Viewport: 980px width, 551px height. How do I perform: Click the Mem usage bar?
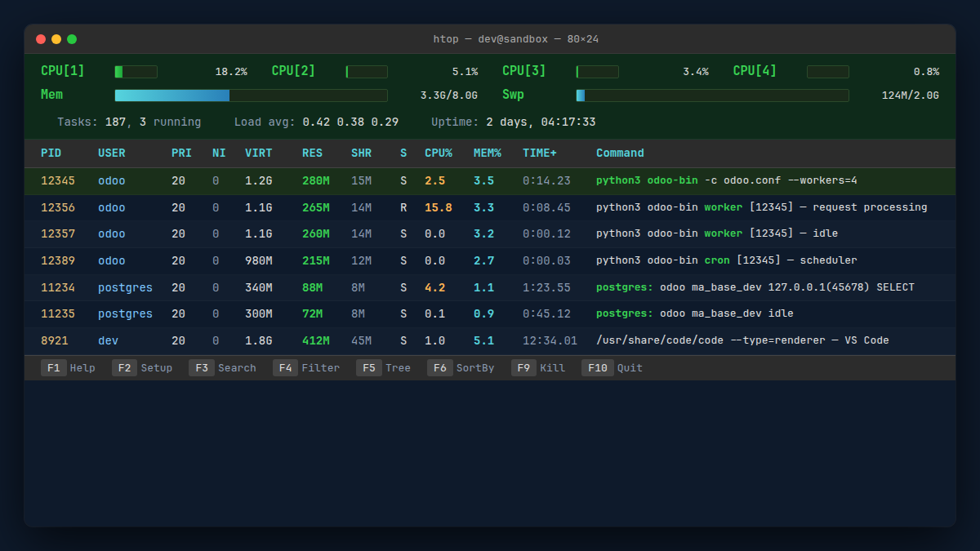coord(251,96)
